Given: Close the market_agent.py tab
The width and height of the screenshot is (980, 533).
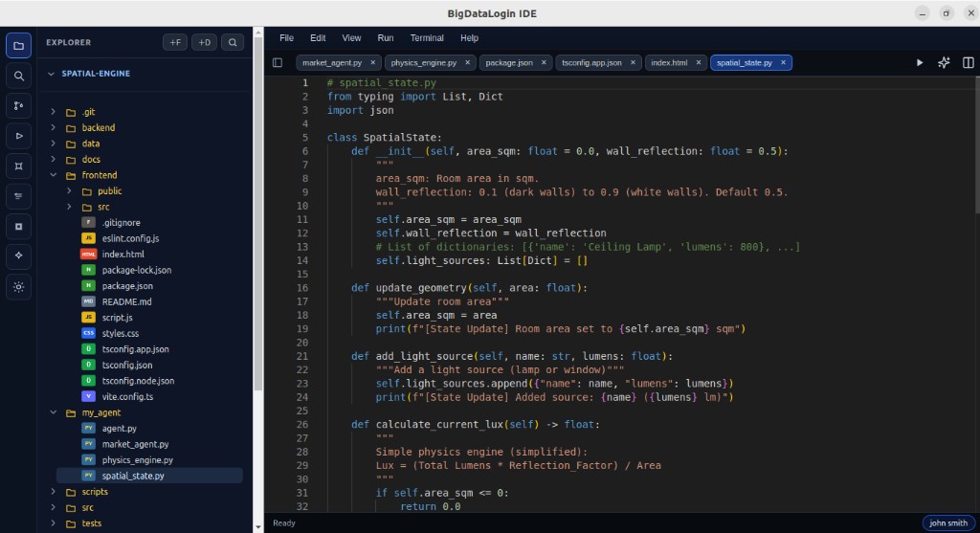Looking at the screenshot, I should pyautogui.click(x=373, y=62).
